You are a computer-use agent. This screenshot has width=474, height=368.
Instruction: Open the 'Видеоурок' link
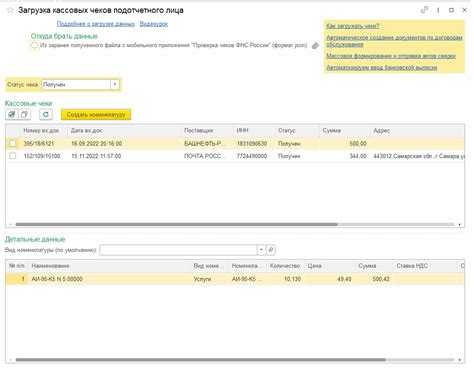pyautogui.click(x=154, y=24)
